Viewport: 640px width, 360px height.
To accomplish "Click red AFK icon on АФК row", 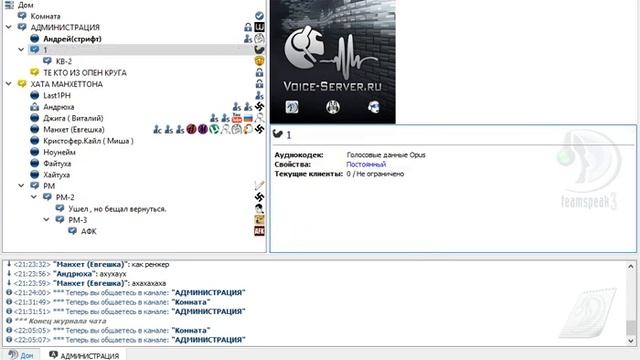I will (x=259, y=231).
